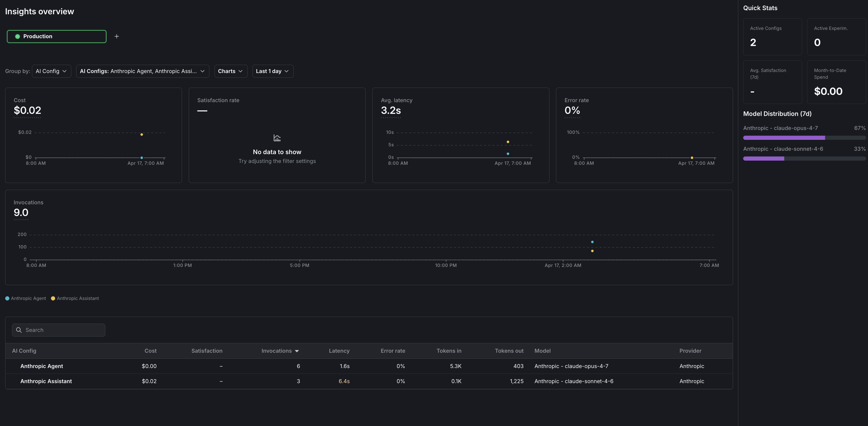Click the sort arrow on Invocations column header
The image size is (868, 426).
pos(297,351)
